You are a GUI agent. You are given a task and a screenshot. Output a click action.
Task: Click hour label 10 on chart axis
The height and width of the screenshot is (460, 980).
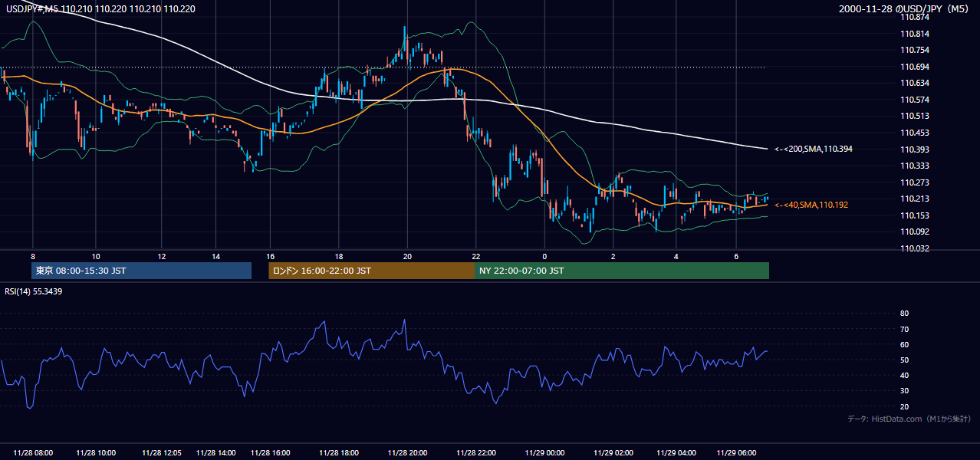(x=95, y=255)
